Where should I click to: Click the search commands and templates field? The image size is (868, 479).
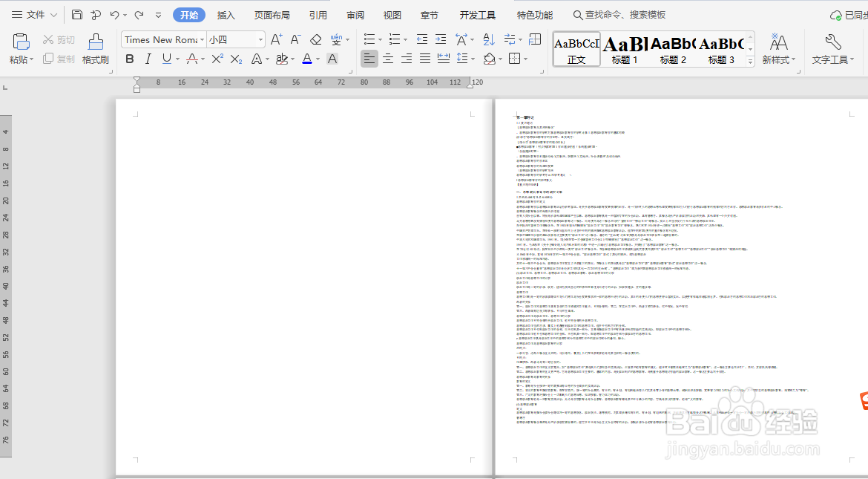(619, 15)
